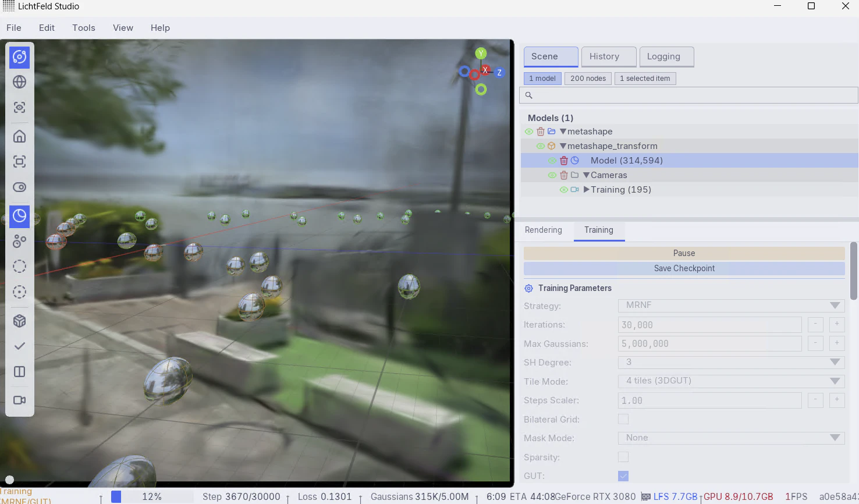Toggle visibility of Training (195) cameras
859x504 pixels.
[563, 190]
